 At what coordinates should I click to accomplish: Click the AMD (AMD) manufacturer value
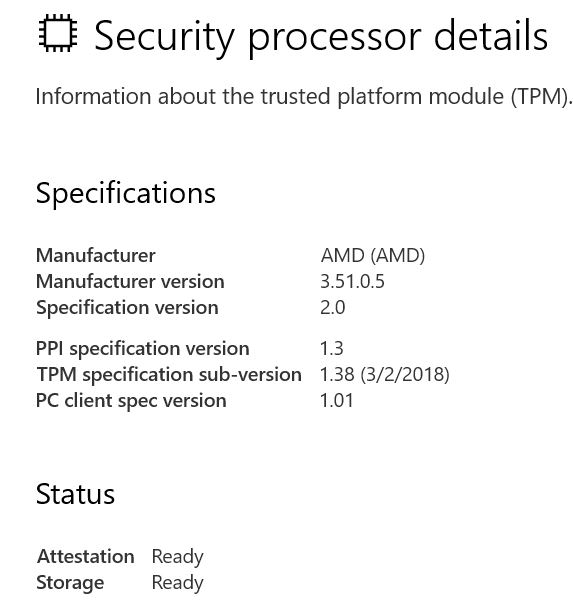(x=373, y=256)
